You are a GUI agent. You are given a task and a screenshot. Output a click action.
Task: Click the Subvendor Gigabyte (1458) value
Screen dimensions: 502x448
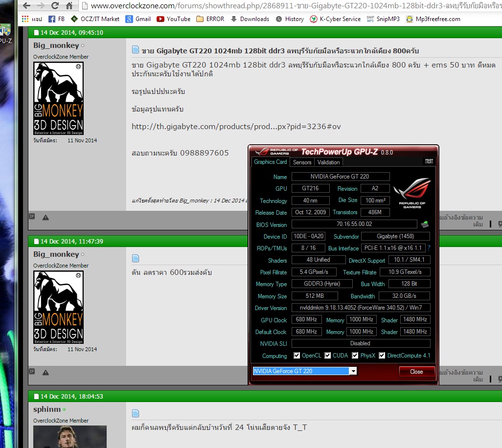click(395, 236)
